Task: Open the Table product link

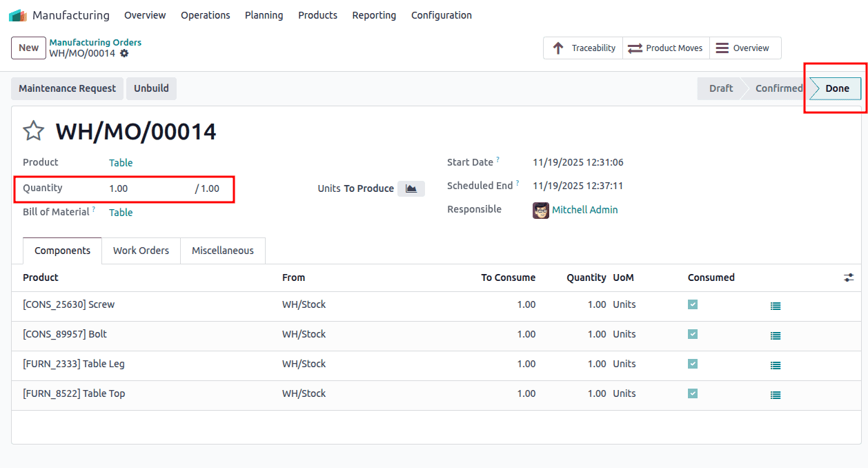Action: [121, 162]
